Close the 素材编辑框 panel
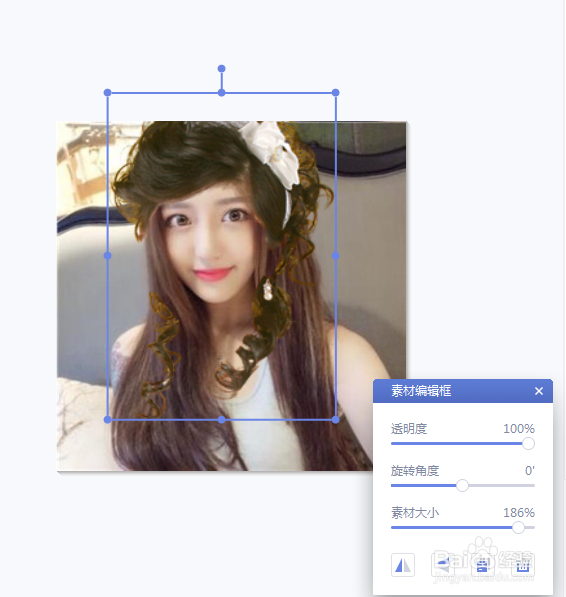Viewport: 566px width, 597px height. (539, 391)
